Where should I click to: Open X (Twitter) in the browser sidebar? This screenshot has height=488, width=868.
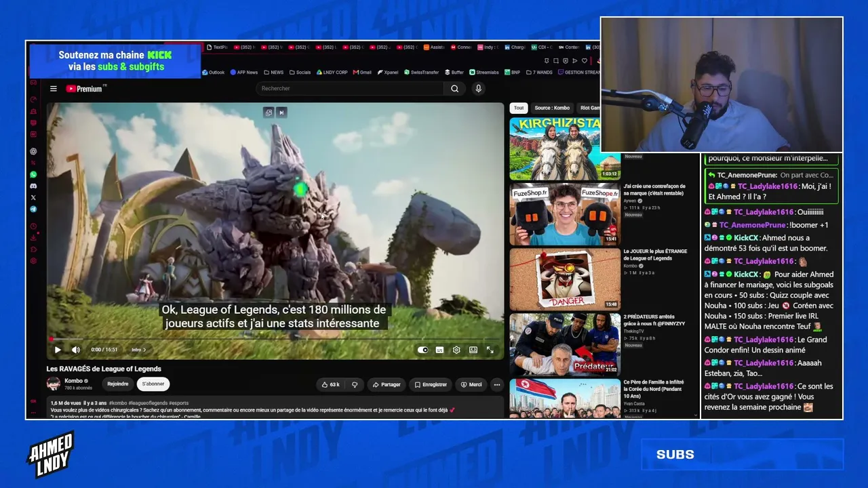click(33, 197)
